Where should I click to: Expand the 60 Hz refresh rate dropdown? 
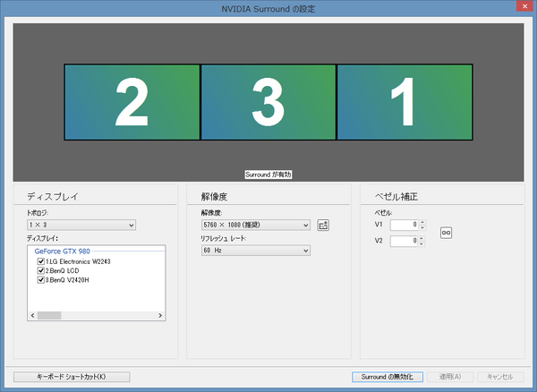[x=255, y=251]
